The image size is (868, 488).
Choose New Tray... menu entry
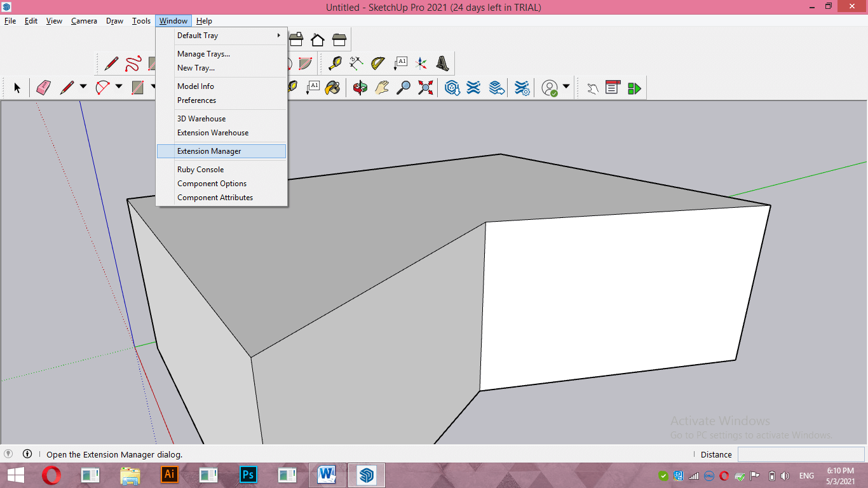coord(222,68)
